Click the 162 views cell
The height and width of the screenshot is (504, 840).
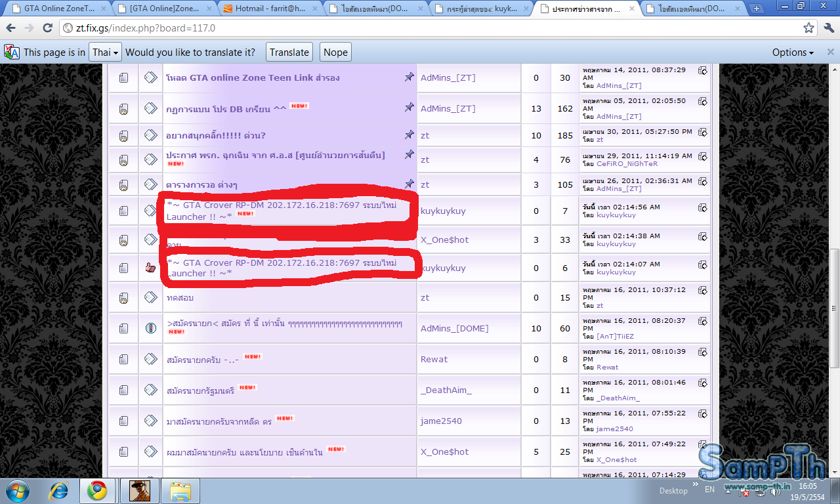coord(565,109)
